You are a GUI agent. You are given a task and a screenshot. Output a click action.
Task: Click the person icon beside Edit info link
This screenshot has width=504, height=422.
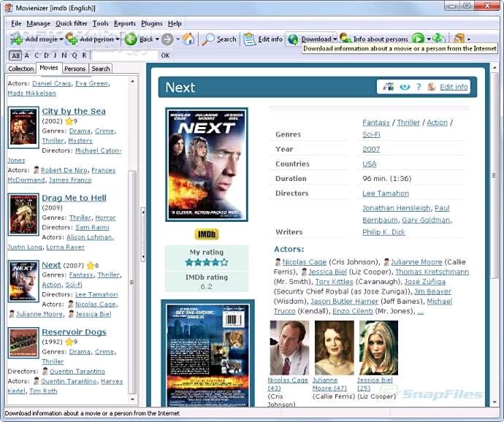[x=432, y=86]
